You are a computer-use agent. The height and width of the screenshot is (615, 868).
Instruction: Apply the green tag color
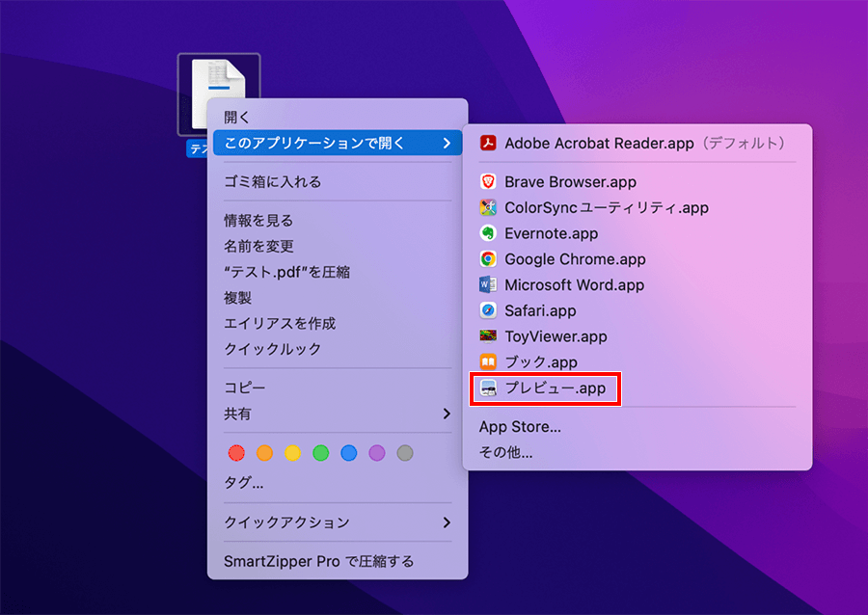321,453
